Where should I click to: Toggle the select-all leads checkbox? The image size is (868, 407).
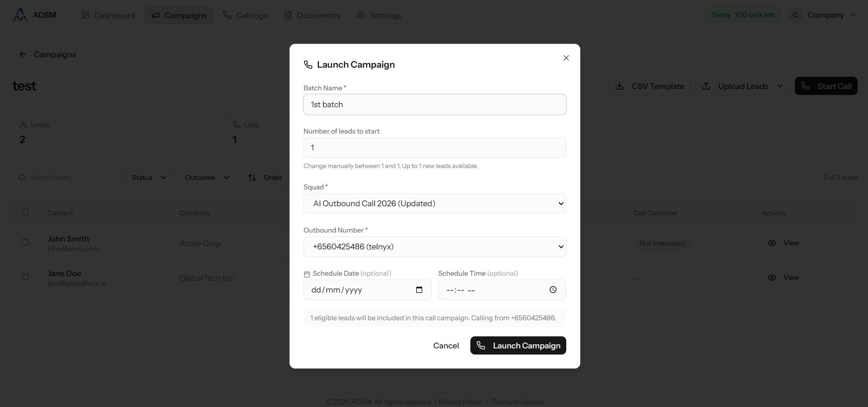pyautogui.click(x=25, y=213)
